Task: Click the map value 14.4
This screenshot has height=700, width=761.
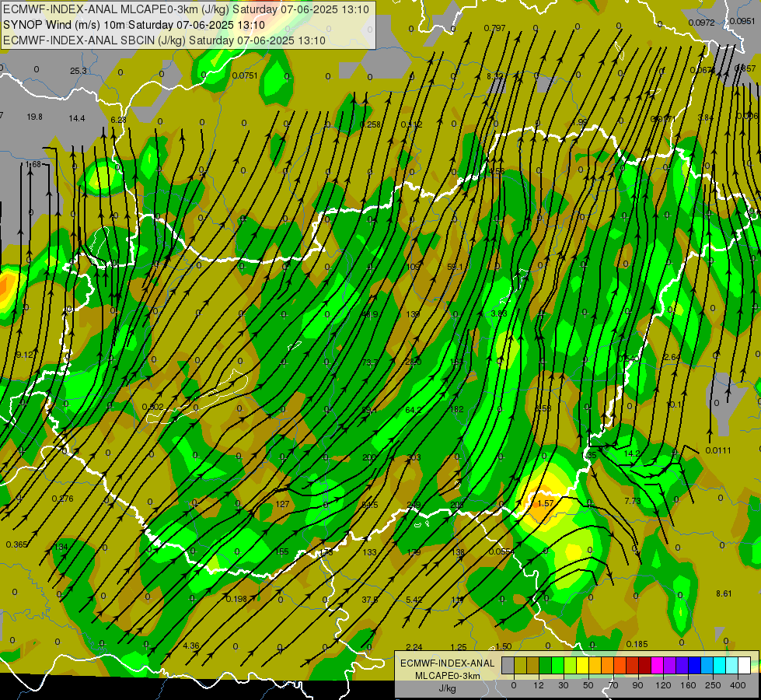Action: coord(77,118)
